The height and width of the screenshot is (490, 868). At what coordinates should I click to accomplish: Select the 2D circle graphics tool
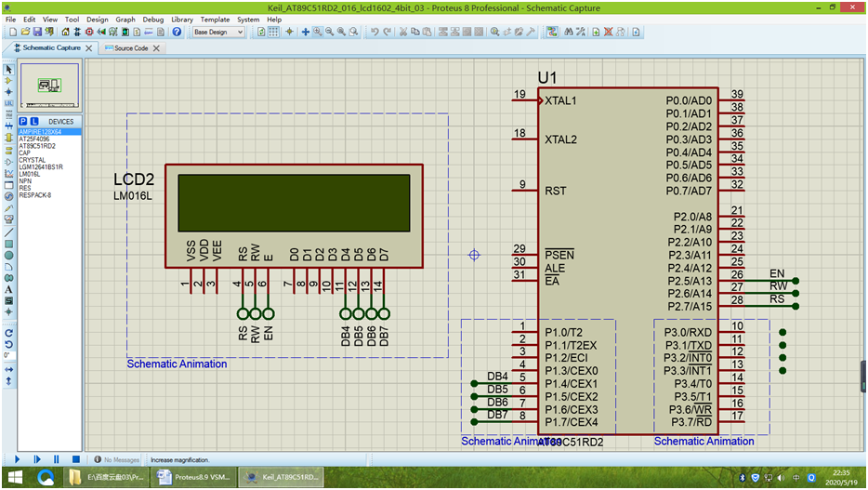[x=9, y=256]
